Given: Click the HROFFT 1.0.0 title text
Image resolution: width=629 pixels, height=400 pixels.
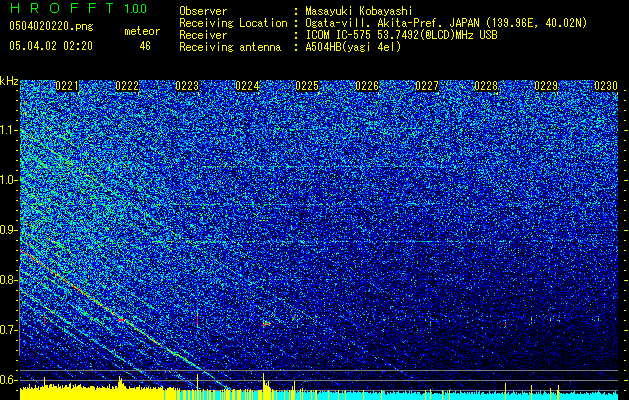Looking at the screenshot, I should click(x=79, y=8).
